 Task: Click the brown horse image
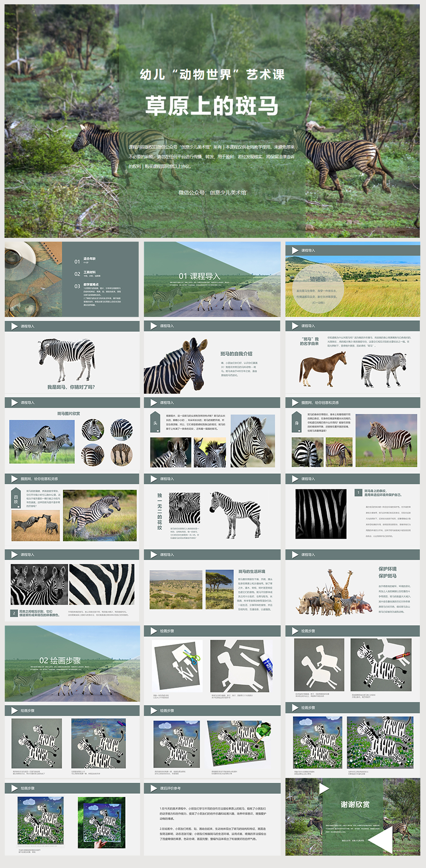pos(322,368)
